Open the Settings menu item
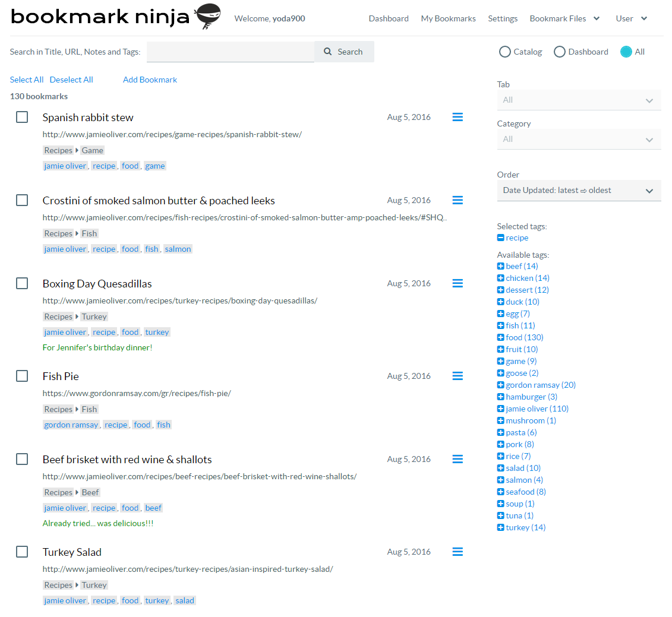The height and width of the screenshot is (617, 672). [x=503, y=18]
